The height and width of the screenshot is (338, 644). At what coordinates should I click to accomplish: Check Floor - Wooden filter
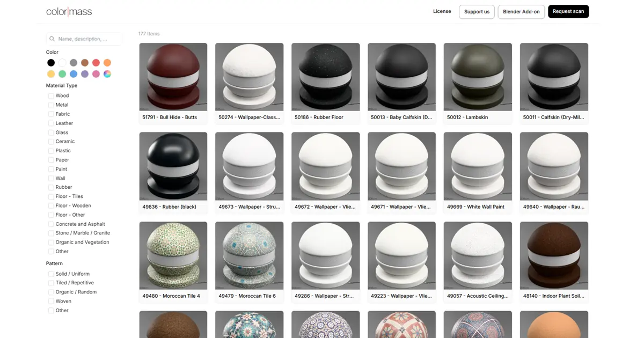pyautogui.click(x=51, y=205)
